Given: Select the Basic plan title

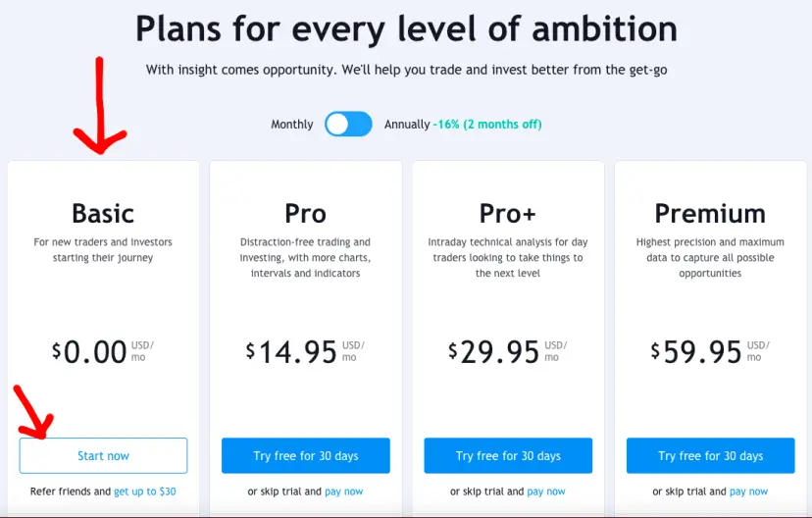Looking at the screenshot, I should 103,214.
